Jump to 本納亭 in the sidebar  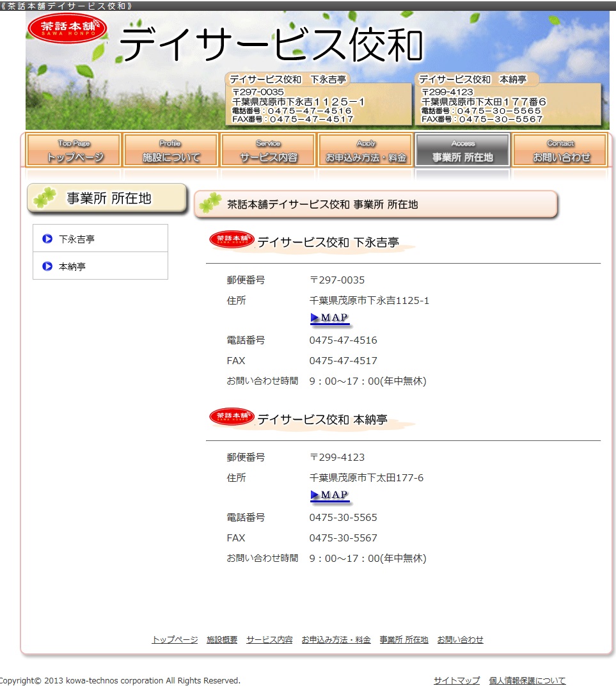pyautogui.click(x=100, y=266)
